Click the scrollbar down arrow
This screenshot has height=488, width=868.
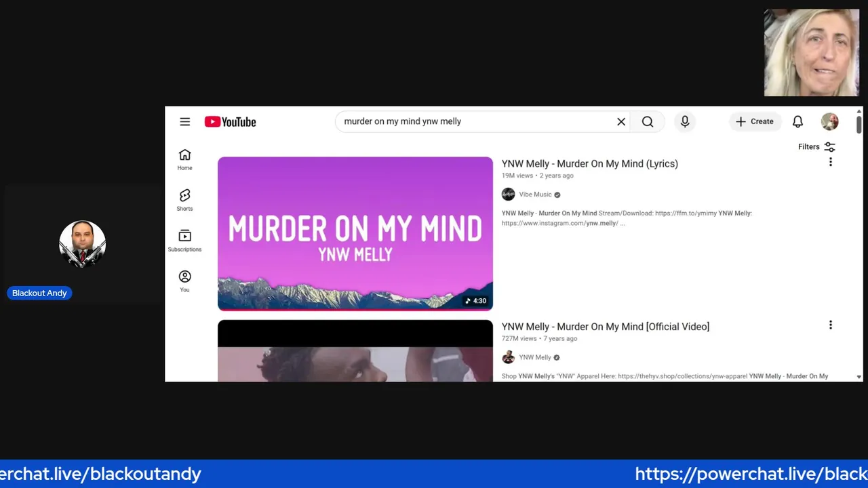click(x=859, y=377)
